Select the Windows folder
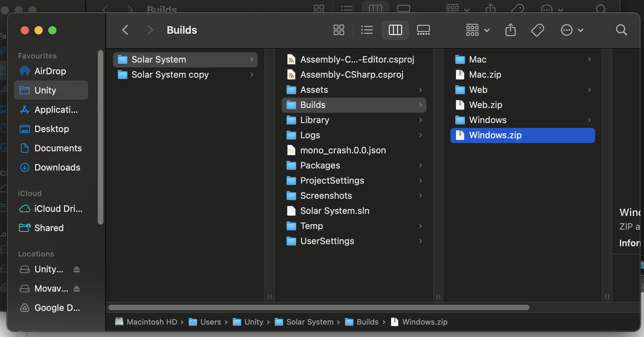Image resolution: width=644 pixels, height=337 pixels. 523,120
